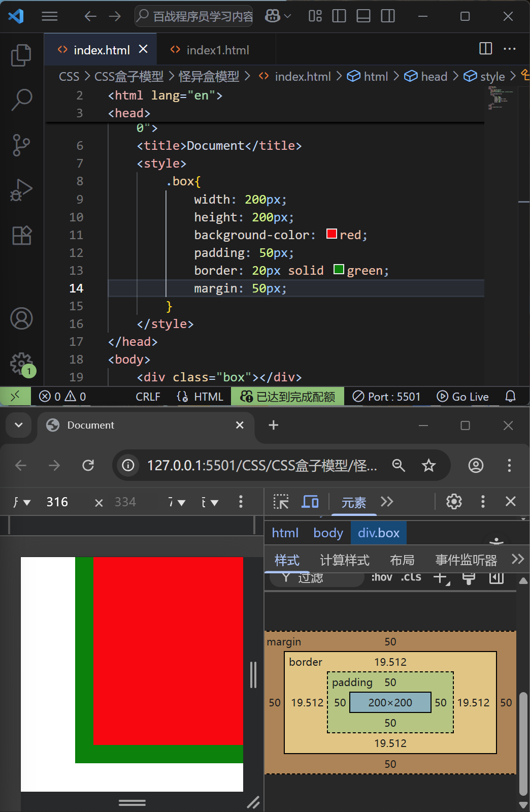
Task: Open the Explorer view in activity bar
Action: (21, 55)
